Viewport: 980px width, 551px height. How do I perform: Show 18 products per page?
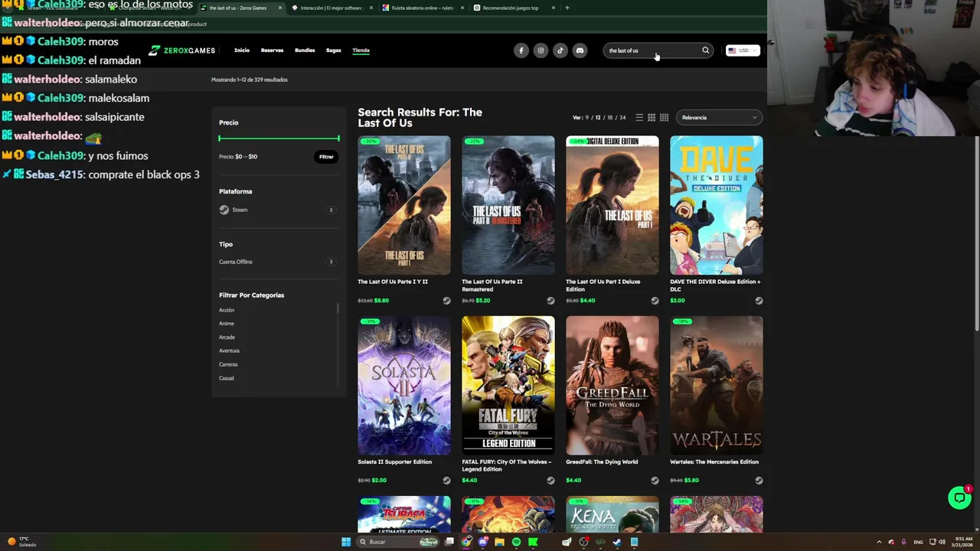610,118
